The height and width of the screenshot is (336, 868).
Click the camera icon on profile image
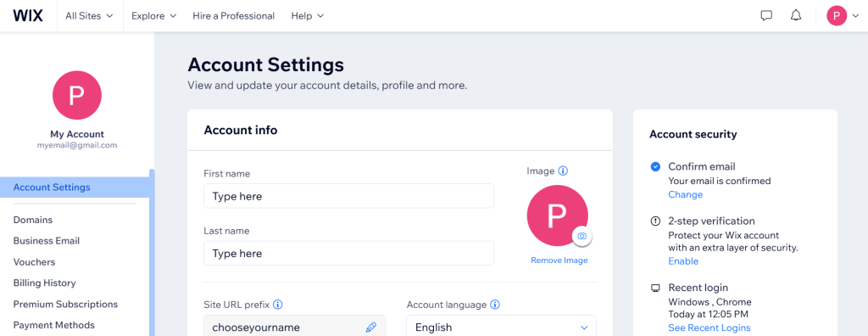coord(581,236)
